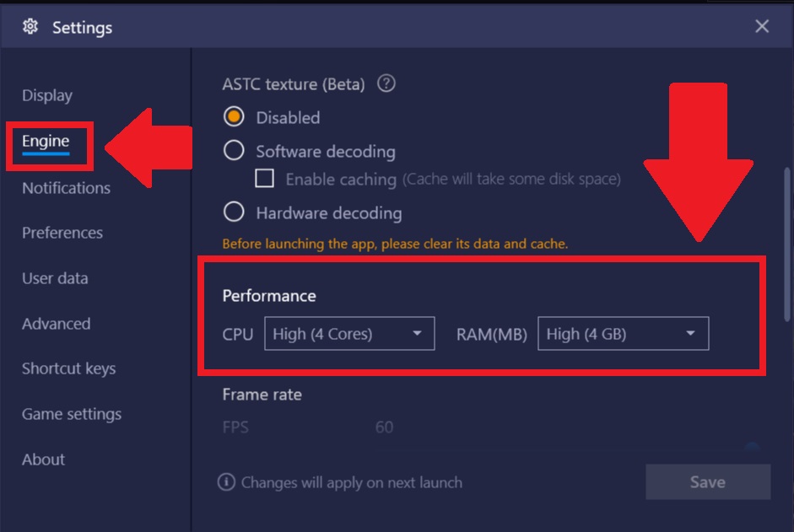794x532 pixels.
Task: Click the ASTC texture help question icon
Action: click(x=386, y=83)
